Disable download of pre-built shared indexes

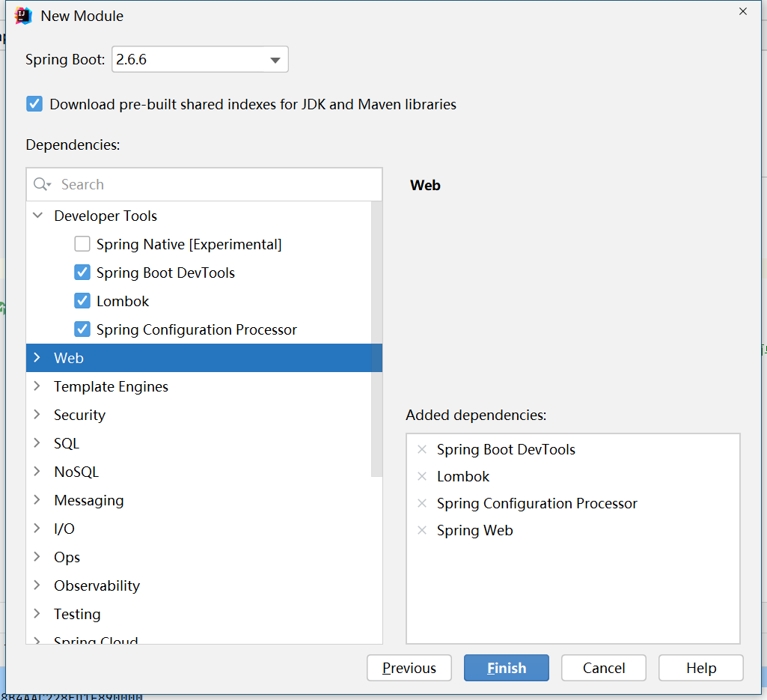click(x=34, y=104)
